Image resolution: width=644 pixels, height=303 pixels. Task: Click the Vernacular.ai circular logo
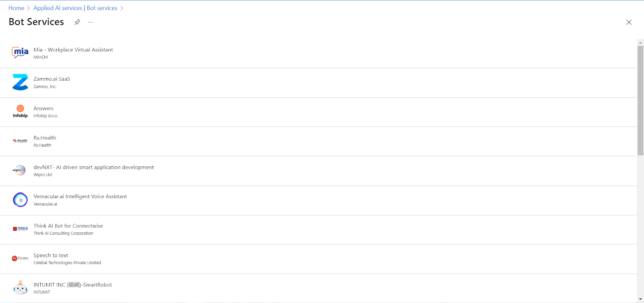point(20,200)
